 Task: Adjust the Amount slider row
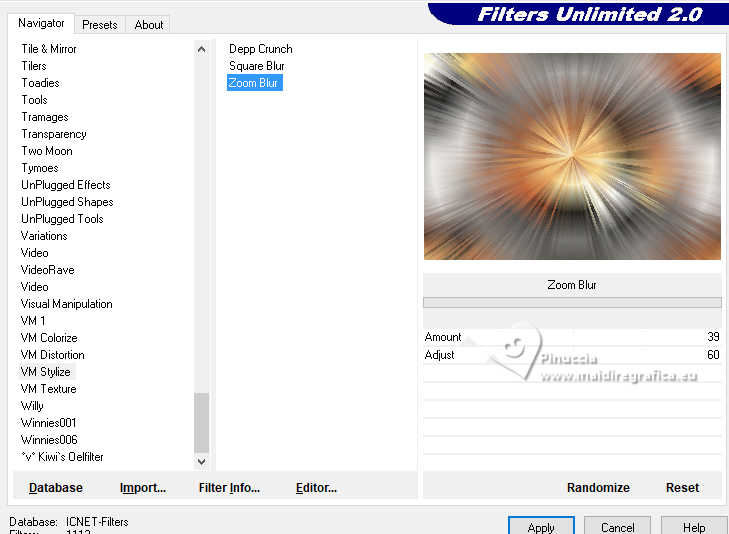pyautogui.click(x=572, y=337)
